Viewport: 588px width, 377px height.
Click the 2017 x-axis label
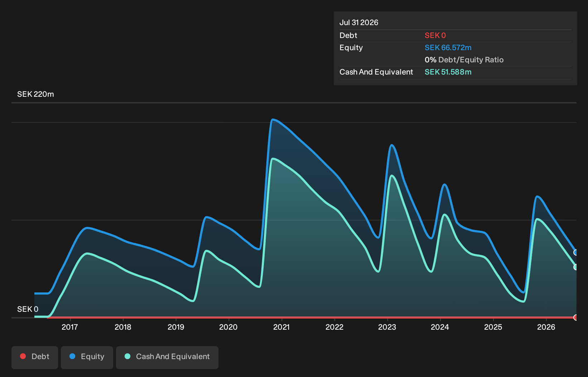[70, 327]
